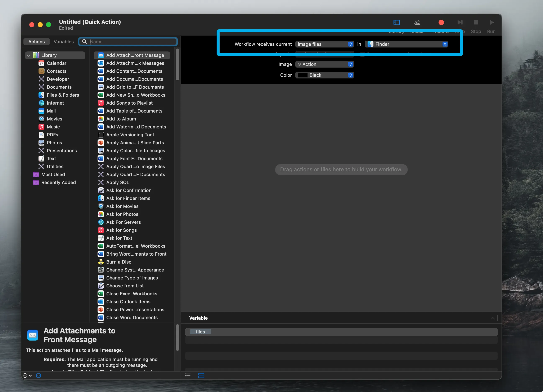543x392 pixels.
Task: Select the Photos category in the sidebar
Action: 54,142
